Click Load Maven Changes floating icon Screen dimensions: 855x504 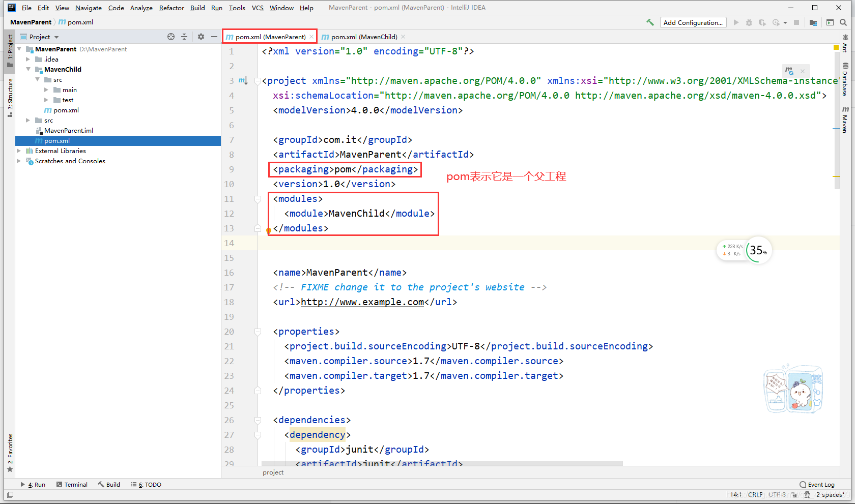789,71
